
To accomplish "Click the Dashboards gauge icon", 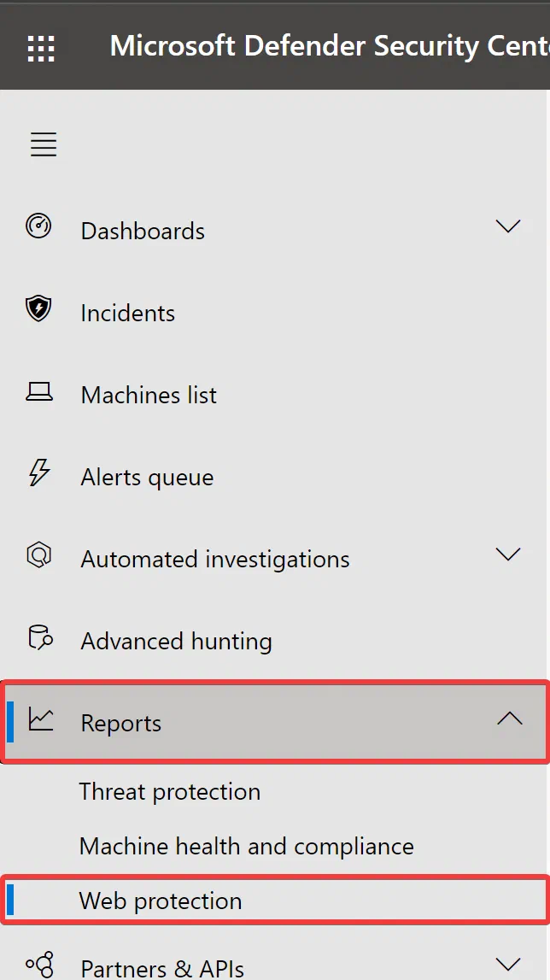I will (38, 226).
